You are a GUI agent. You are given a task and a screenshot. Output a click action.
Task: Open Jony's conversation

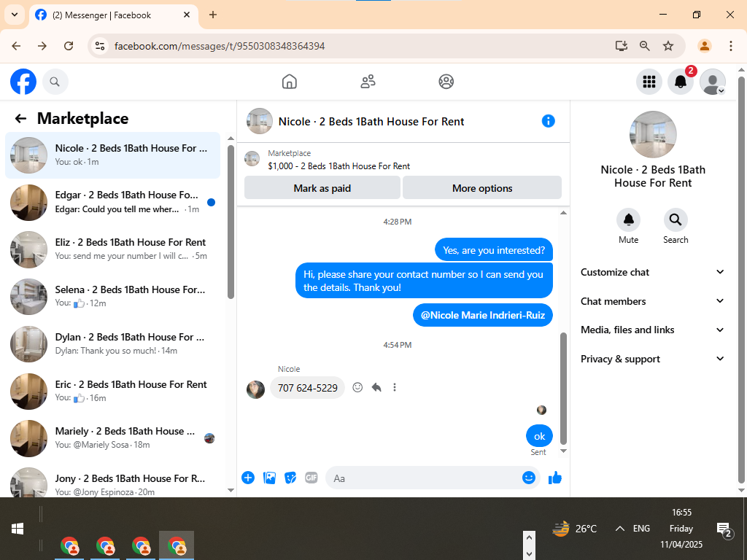pos(112,481)
